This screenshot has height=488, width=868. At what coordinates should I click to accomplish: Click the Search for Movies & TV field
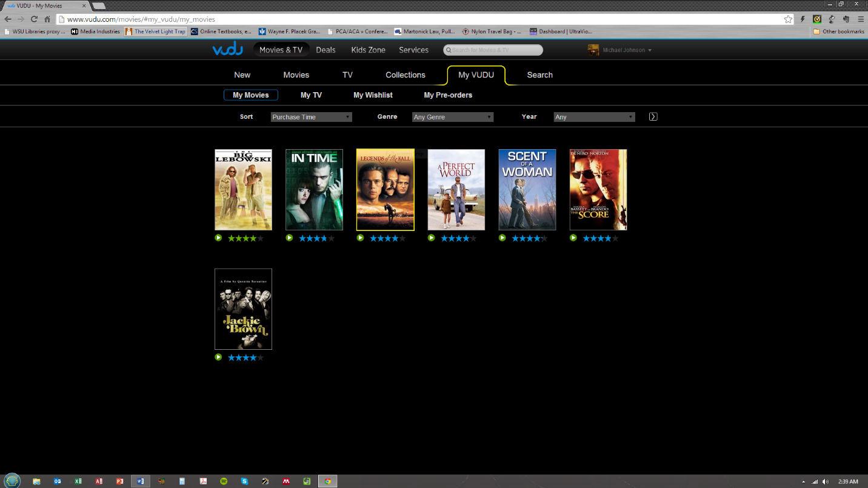point(493,50)
